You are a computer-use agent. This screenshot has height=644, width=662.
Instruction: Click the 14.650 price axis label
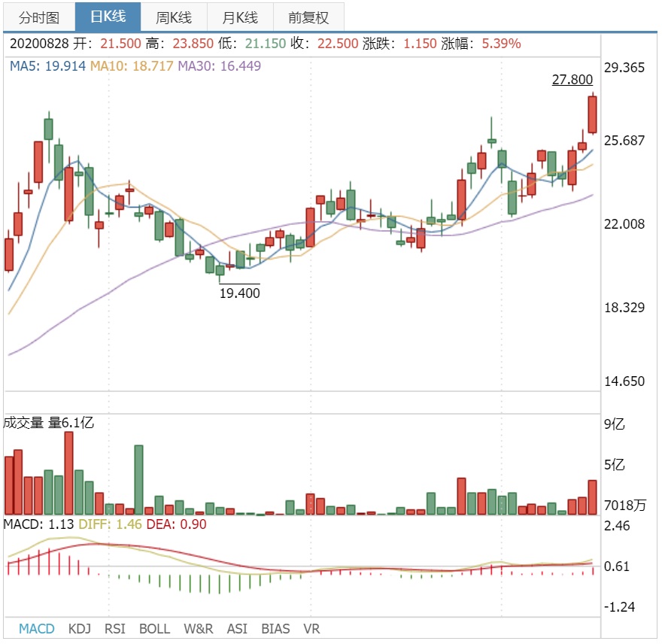point(624,381)
